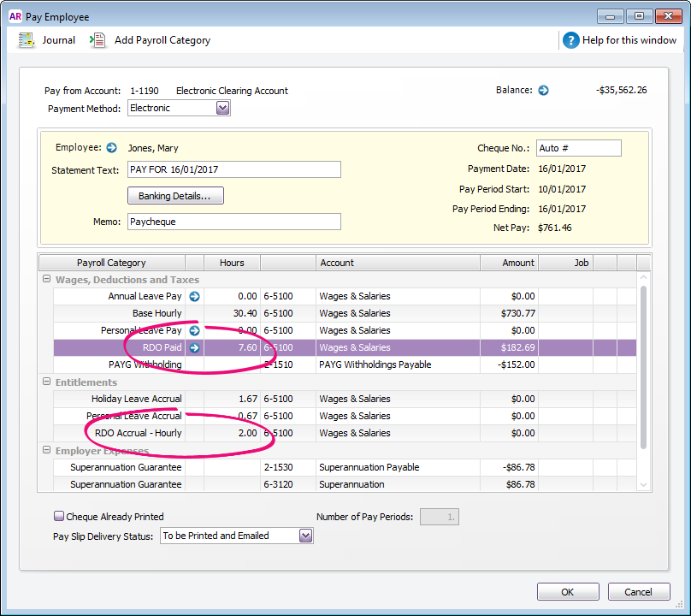Open the Pay Slip Delivery Status dropdown
691x616 pixels.
click(305, 536)
